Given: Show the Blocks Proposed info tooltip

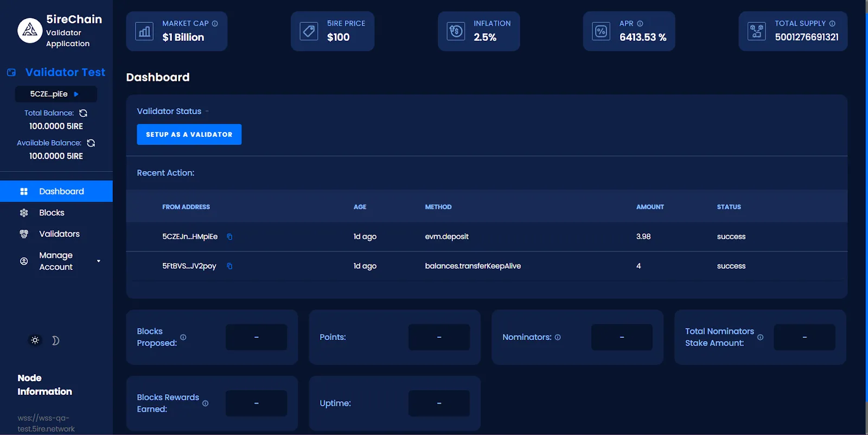Looking at the screenshot, I should [183, 337].
